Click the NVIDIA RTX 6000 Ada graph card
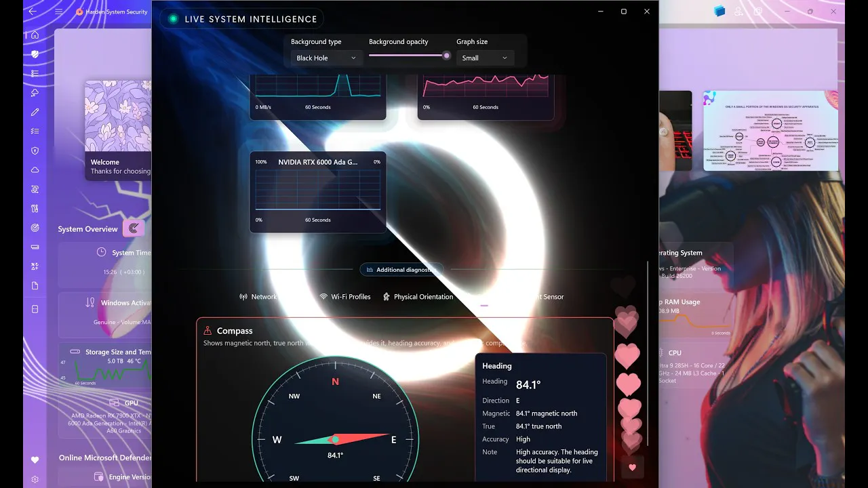 coord(318,192)
